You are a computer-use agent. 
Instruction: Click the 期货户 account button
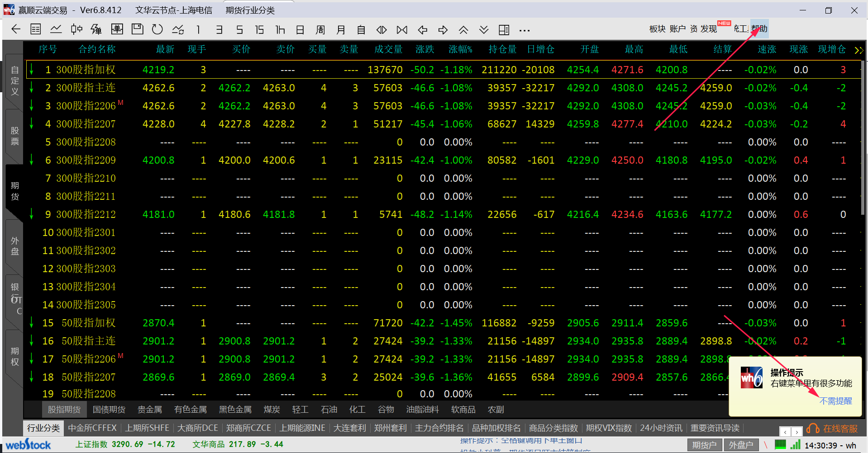click(705, 445)
